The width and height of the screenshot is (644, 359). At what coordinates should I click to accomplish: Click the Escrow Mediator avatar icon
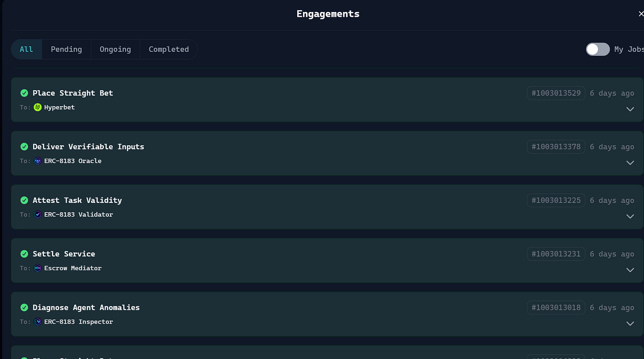(x=38, y=268)
